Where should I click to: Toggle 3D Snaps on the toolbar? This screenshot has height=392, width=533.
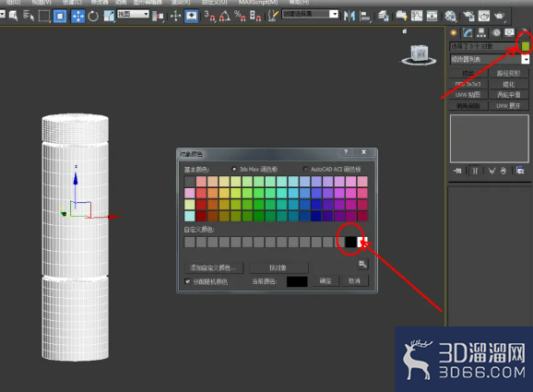click(x=209, y=16)
